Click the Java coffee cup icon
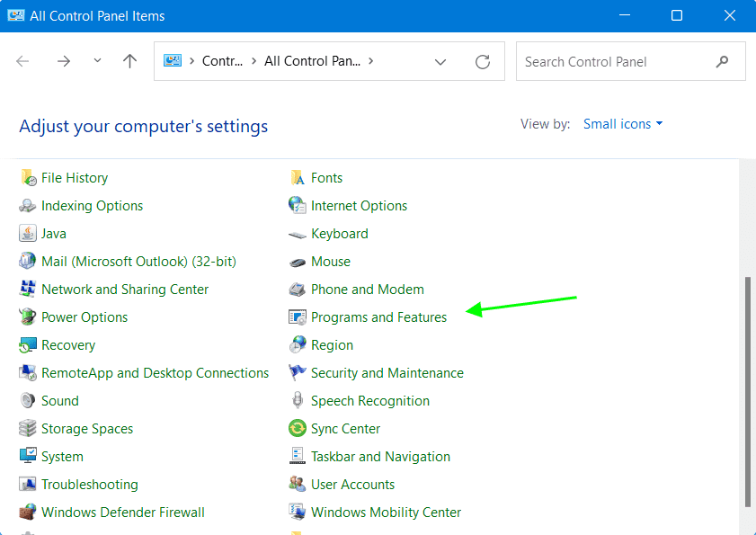This screenshot has height=535, width=756. (x=28, y=234)
